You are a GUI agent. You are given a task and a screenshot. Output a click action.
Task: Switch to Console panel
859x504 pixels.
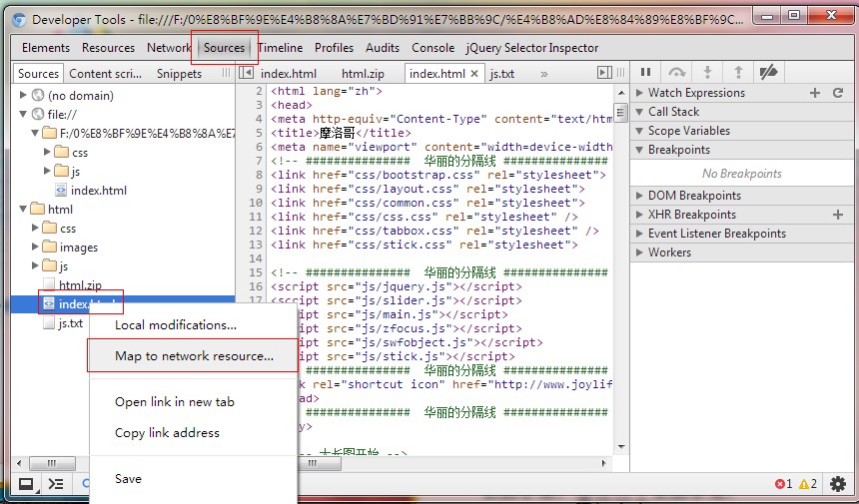433,48
